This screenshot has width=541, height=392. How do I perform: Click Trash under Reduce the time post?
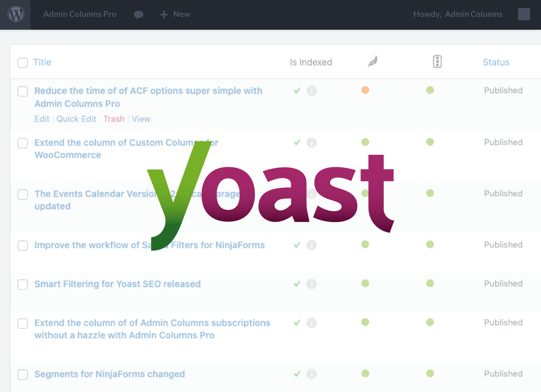tap(114, 119)
